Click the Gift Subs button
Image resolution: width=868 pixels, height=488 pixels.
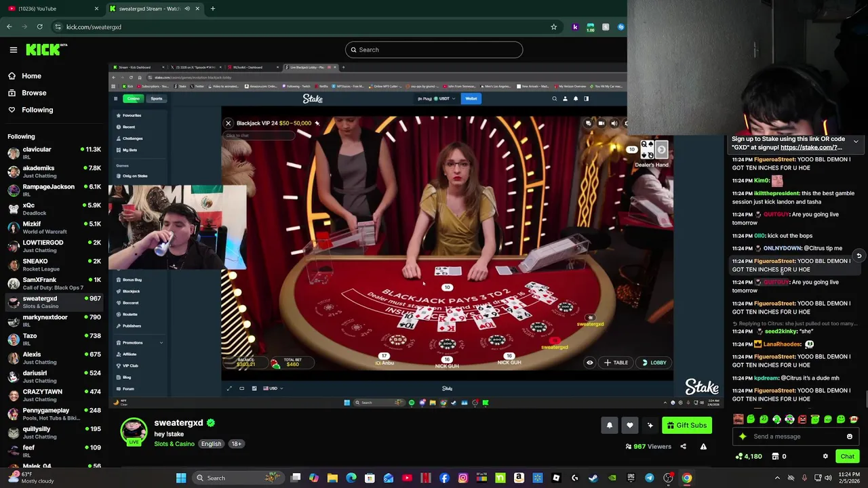(x=687, y=425)
